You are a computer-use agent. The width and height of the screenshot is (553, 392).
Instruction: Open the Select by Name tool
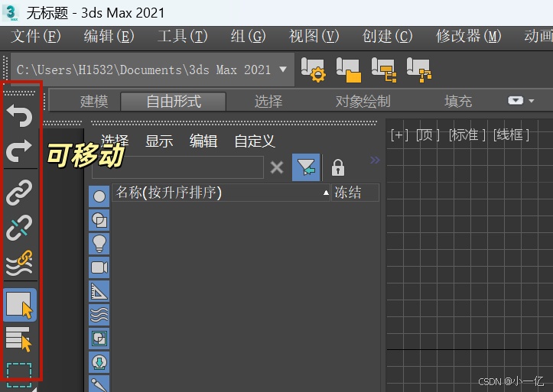point(19,339)
